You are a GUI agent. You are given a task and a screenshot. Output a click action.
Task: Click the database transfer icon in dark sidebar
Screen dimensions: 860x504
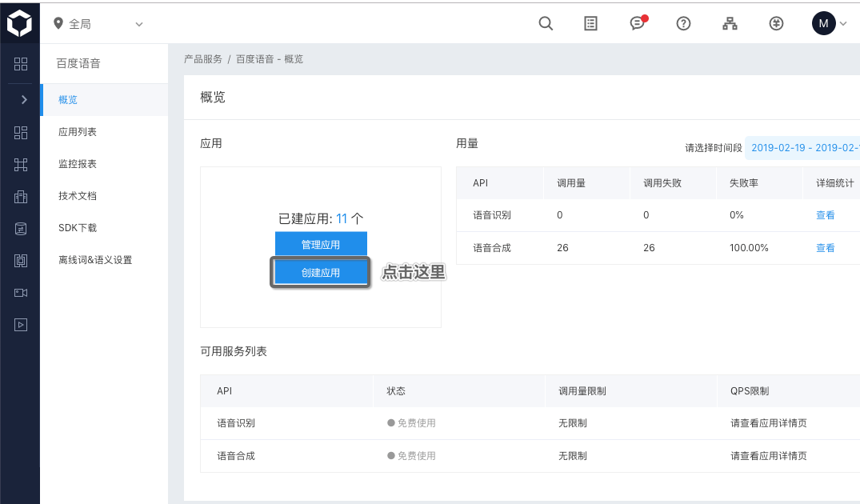[20, 229]
